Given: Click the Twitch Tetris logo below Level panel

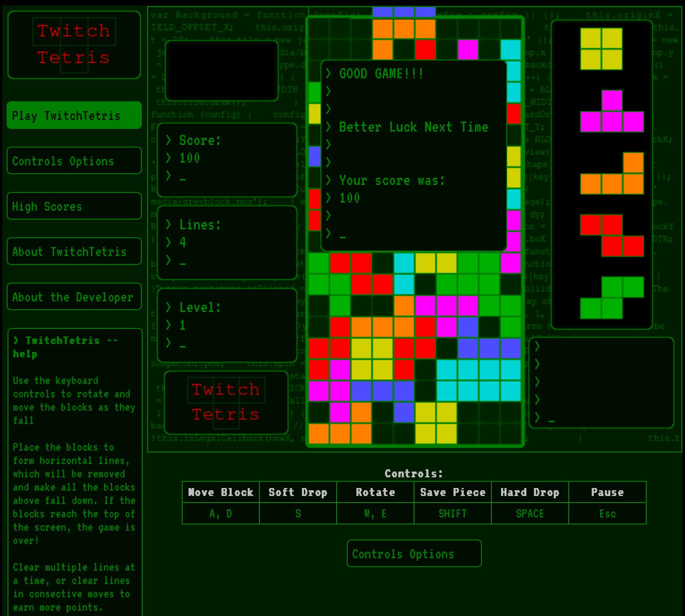Looking at the screenshot, I should 226,402.
